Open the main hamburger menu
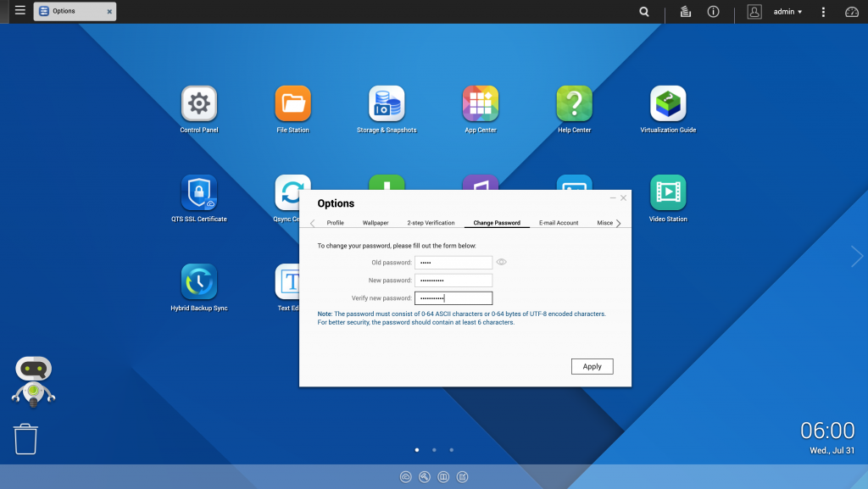This screenshot has height=489, width=868. pos(20,11)
